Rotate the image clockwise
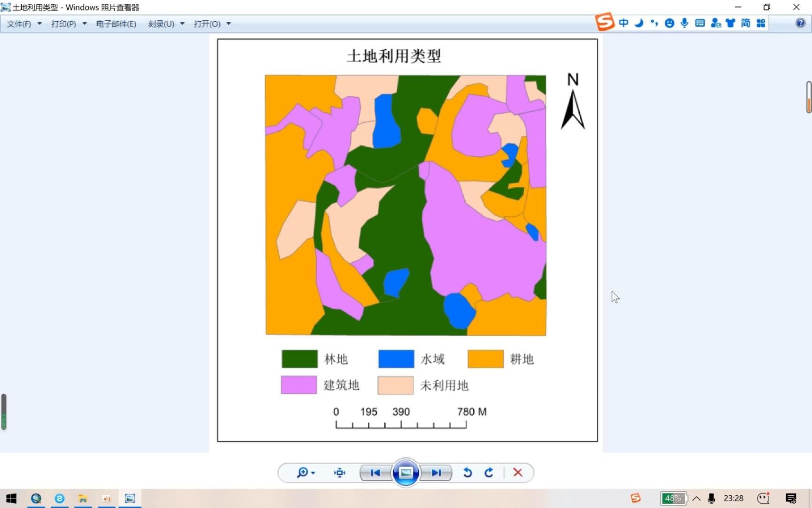Screen dimensions: 812x508 [489, 473]
